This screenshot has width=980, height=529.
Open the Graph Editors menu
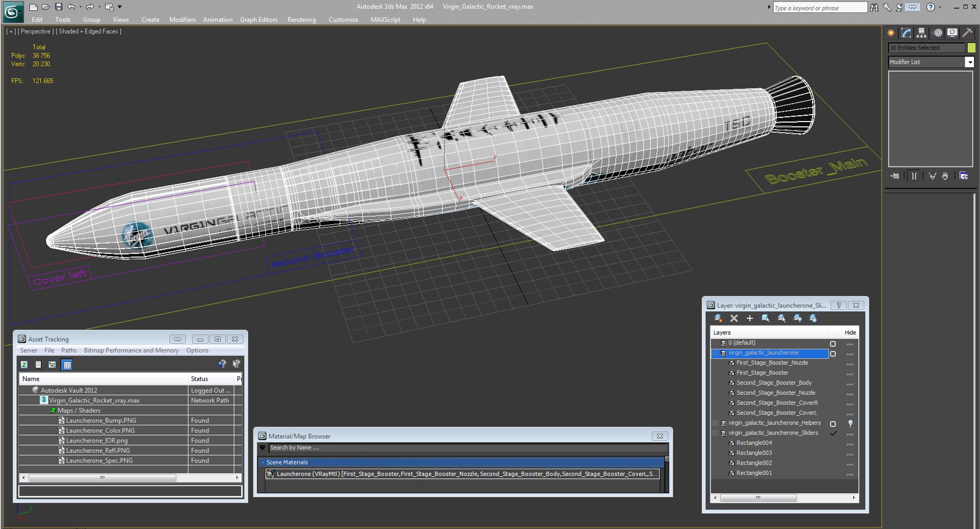259,19
